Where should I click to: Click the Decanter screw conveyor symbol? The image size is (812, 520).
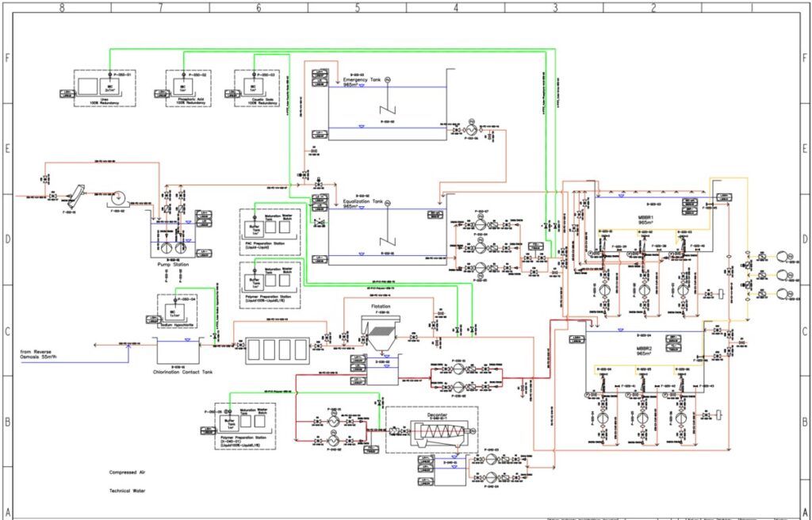click(433, 432)
